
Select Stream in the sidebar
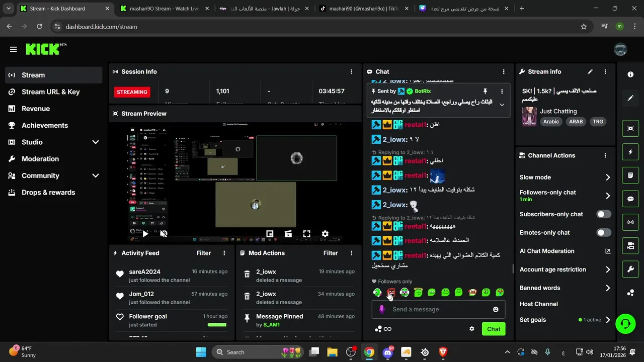(x=54, y=75)
